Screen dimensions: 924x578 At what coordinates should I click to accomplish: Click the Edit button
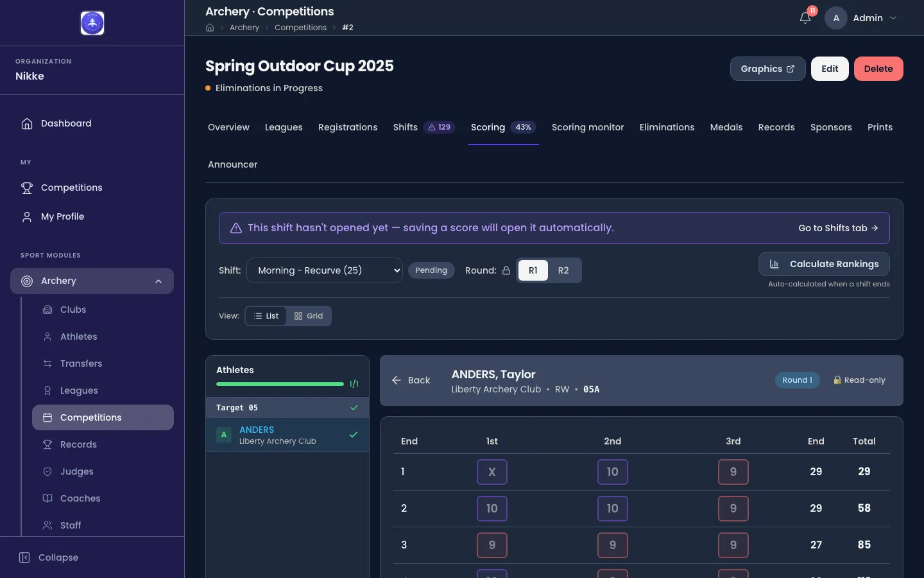tap(830, 69)
